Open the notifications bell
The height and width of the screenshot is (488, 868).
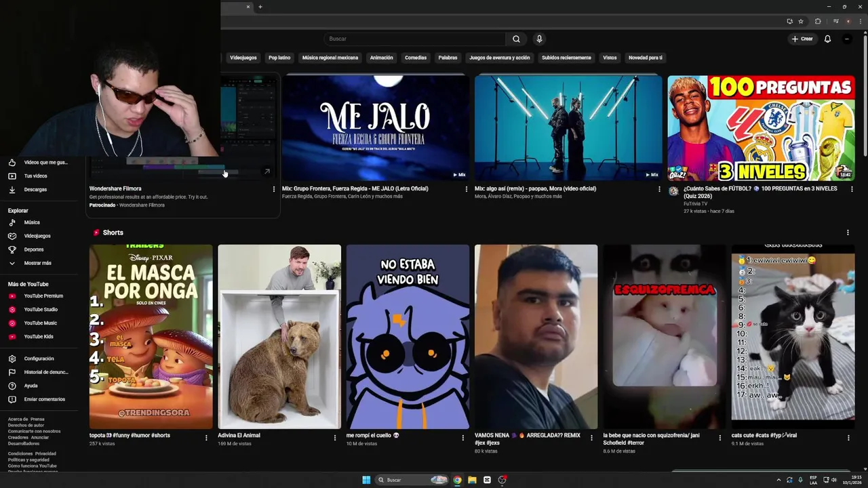pyautogui.click(x=827, y=39)
